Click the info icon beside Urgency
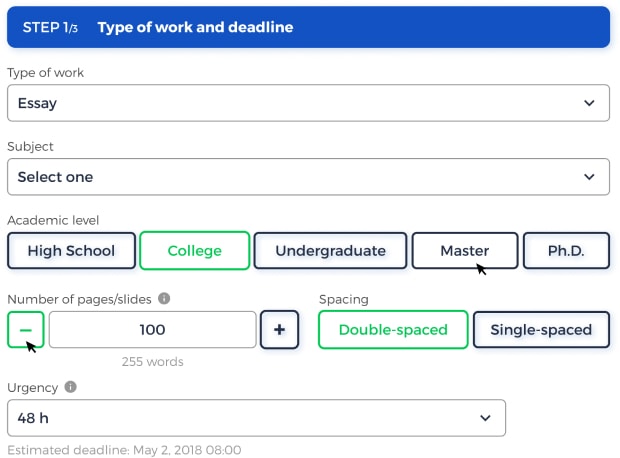Viewport: 620px width, 458px height. (x=70, y=387)
